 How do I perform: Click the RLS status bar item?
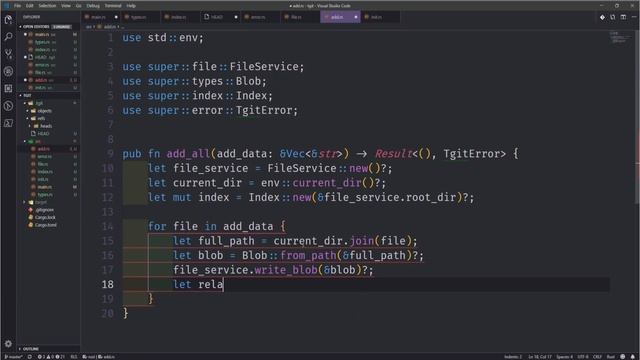click(x=74, y=357)
